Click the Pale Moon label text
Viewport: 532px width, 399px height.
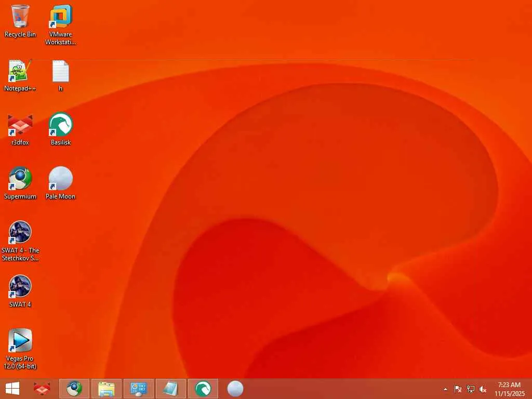[x=60, y=196]
